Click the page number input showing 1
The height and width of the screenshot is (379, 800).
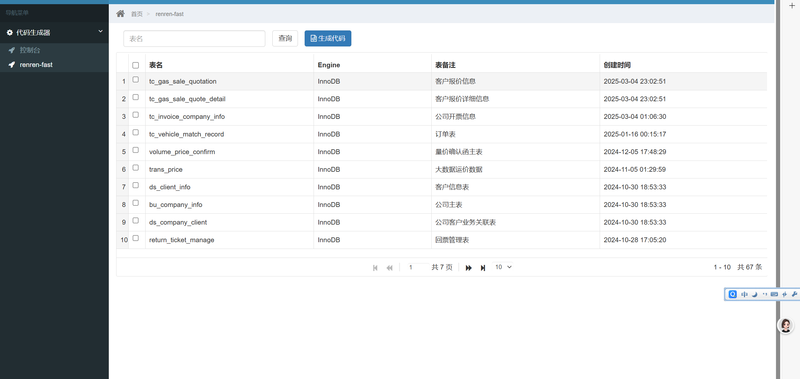tap(418, 267)
